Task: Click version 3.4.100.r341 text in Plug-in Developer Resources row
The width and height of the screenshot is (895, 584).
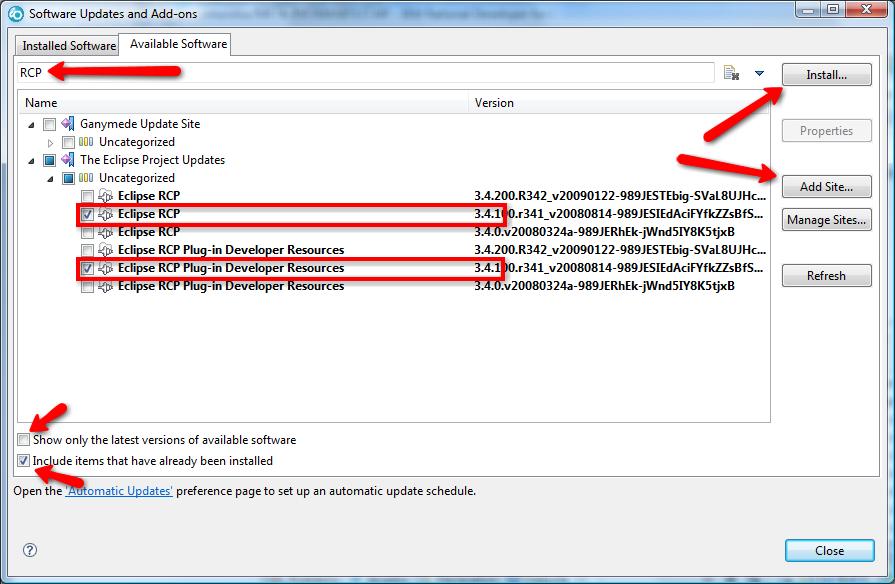Action: pyautogui.click(x=619, y=268)
